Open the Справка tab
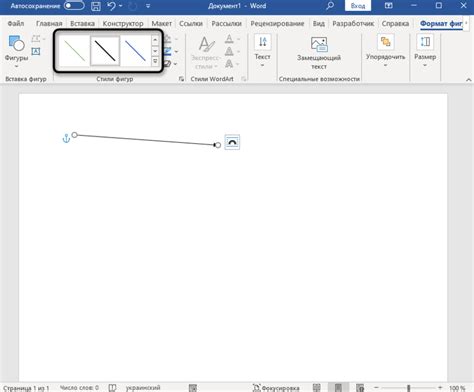 click(x=395, y=24)
